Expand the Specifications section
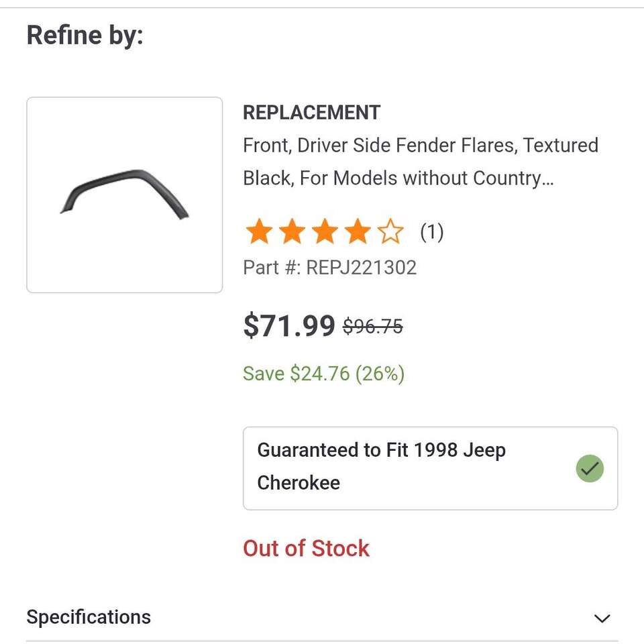 point(88,617)
